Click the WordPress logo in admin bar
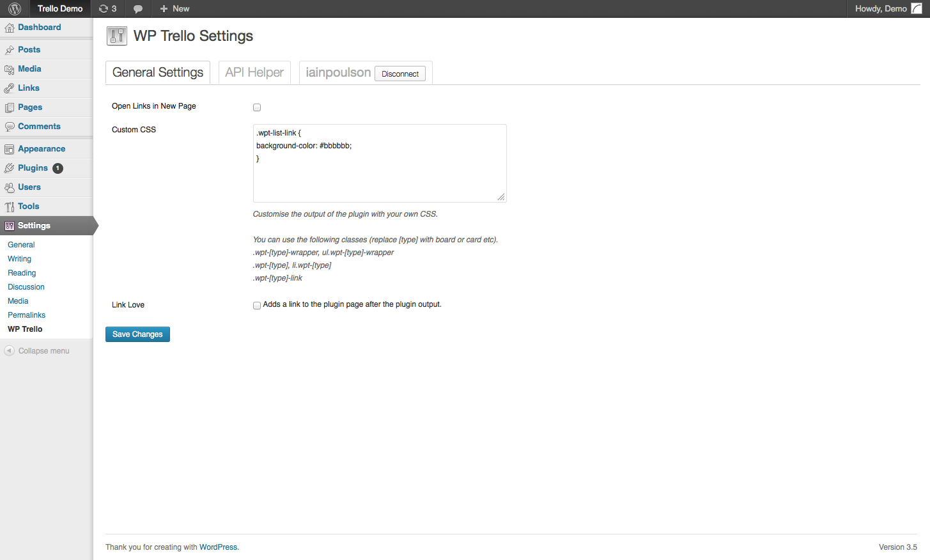Viewport: 930px width, 560px height. tap(15, 9)
